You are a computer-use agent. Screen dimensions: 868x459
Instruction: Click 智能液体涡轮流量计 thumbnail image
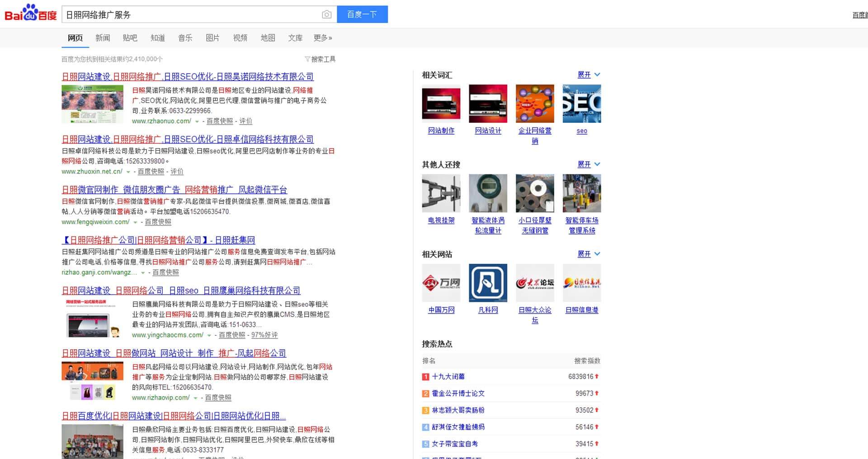[488, 193]
